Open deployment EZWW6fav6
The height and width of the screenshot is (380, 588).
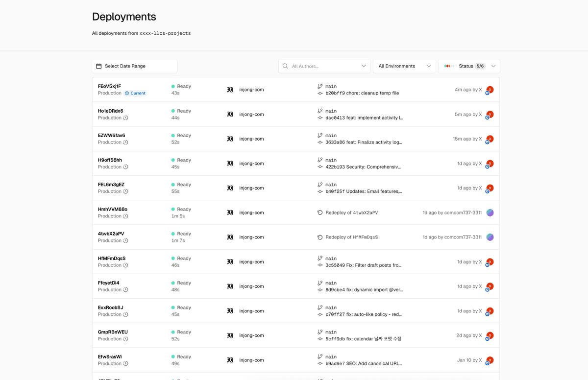click(x=111, y=135)
